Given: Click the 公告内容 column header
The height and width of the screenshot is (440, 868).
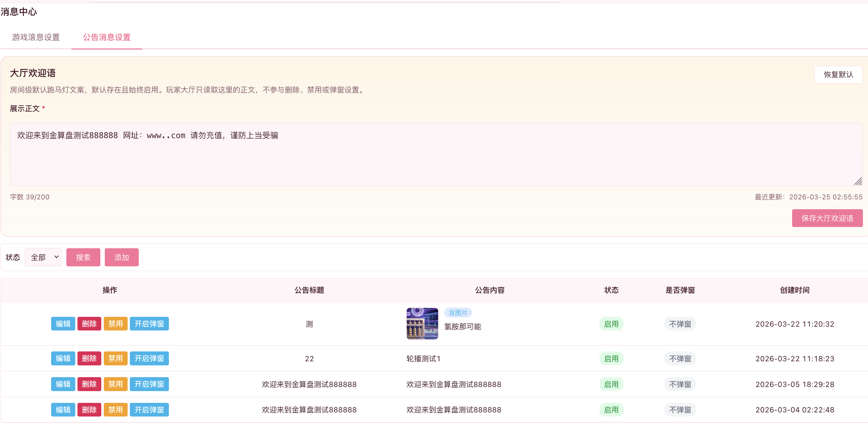Looking at the screenshot, I should 490,290.
